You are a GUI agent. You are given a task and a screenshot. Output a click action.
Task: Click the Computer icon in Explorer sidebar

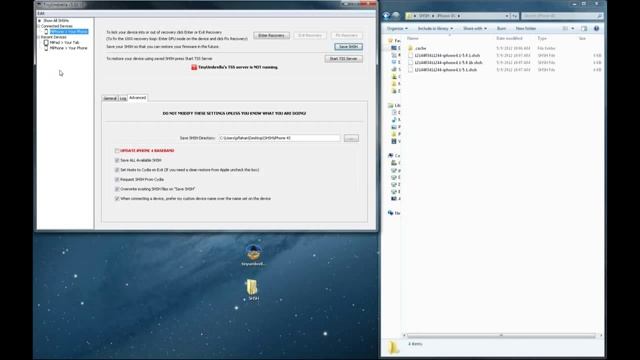click(391, 156)
